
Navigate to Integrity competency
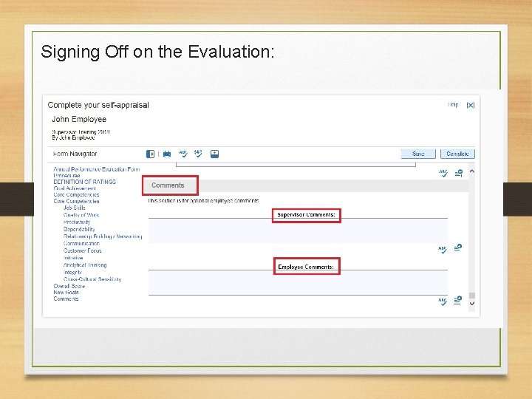pos(72,272)
